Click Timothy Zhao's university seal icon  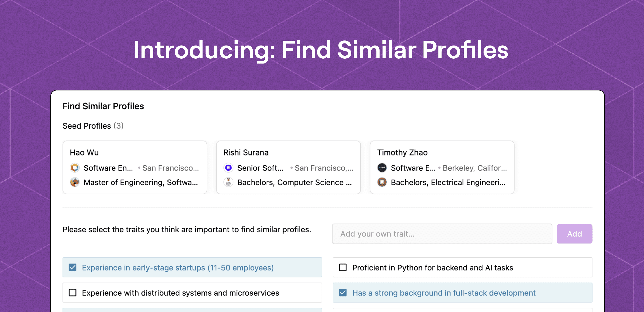(x=382, y=182)
